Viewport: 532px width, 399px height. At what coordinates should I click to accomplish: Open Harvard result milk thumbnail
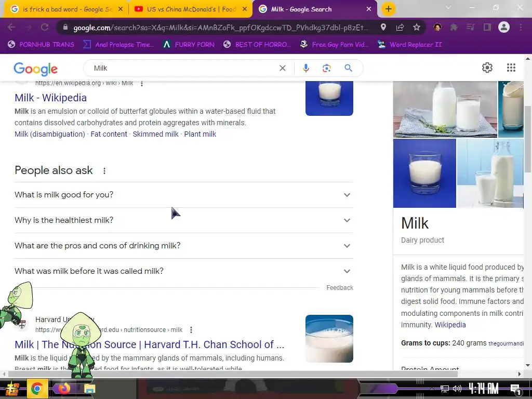(x=329, y=339)
